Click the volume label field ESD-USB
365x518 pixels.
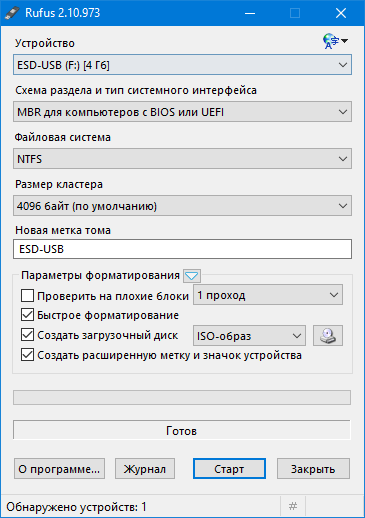182,249
